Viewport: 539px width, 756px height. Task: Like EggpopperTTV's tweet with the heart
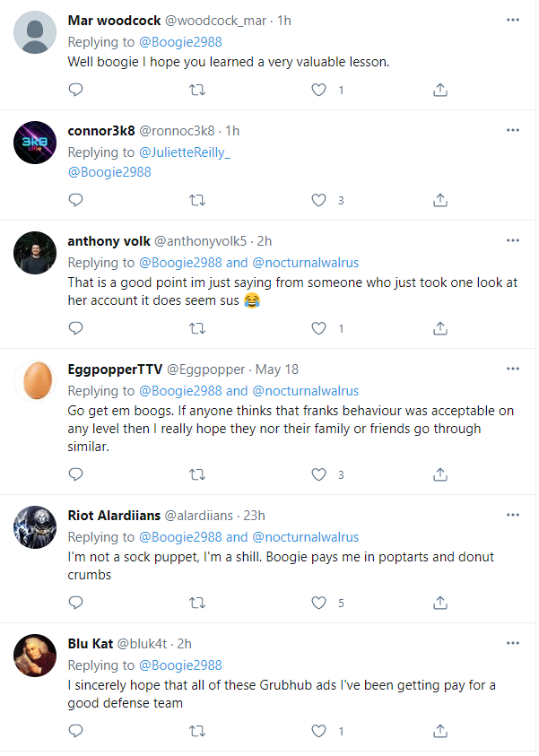318,475
